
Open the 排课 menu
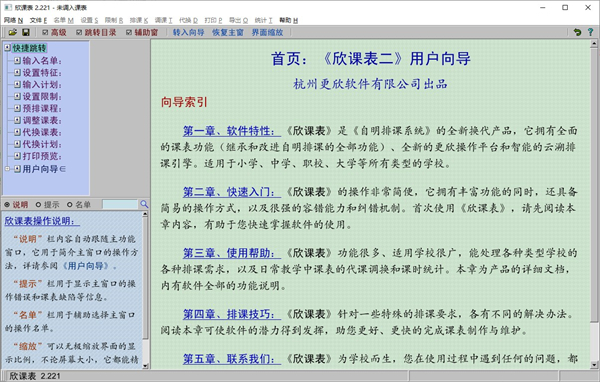coord(139,20)
